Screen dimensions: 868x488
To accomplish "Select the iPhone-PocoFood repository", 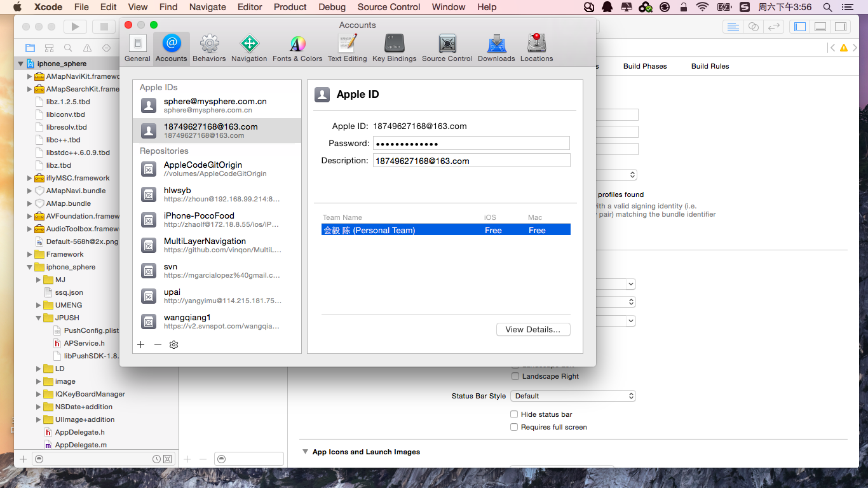I will pyautogui.click(x=217, y=219).
